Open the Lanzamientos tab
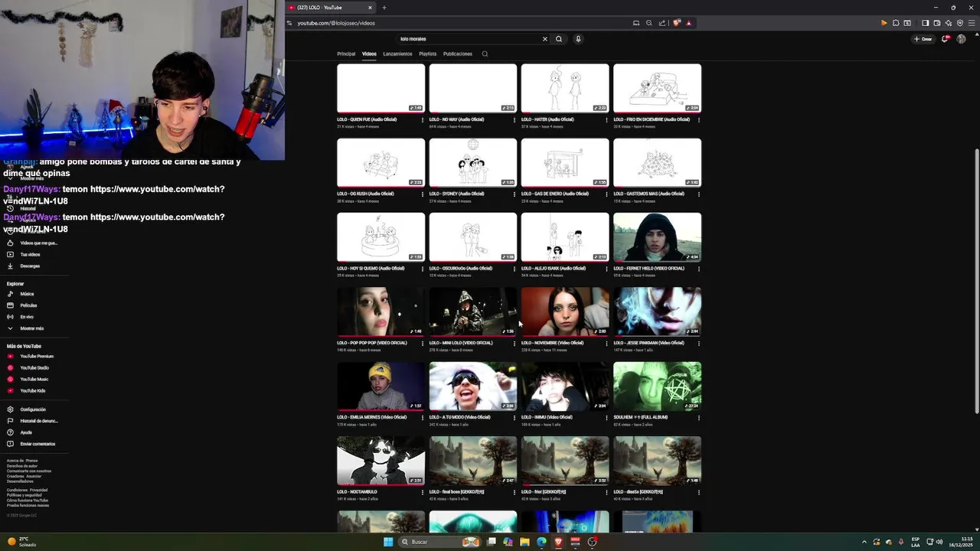The image size is (980, 551). pos(397,54)
